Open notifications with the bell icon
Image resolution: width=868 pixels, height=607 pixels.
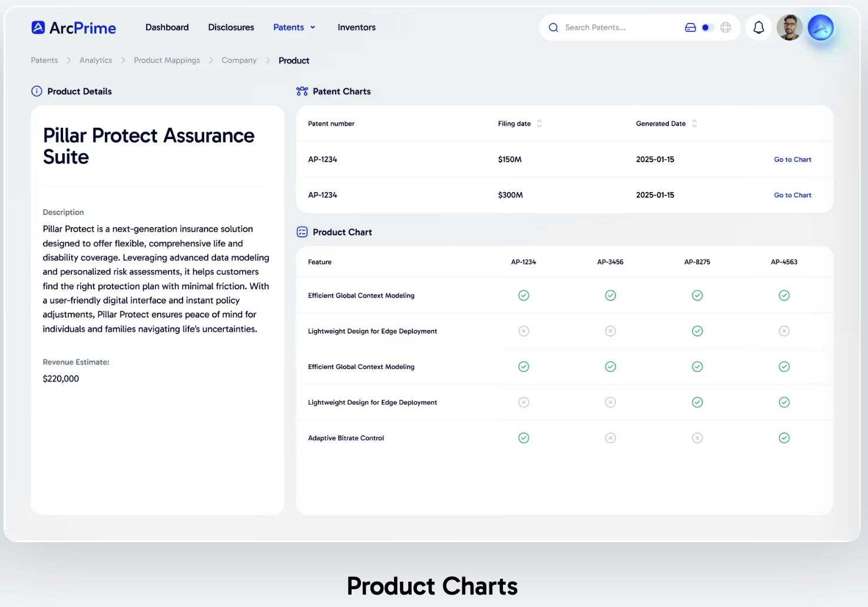pyautogui.click(x=758, y=28)
